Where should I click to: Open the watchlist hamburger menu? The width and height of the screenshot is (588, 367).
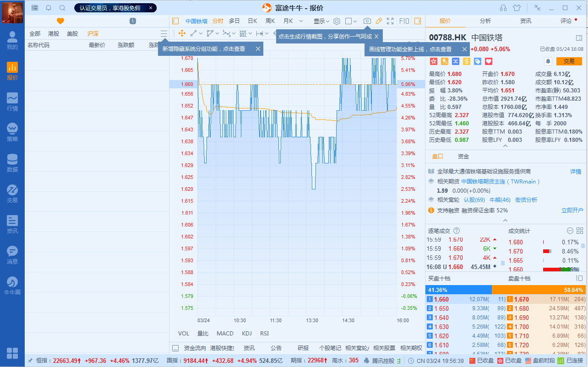[x=164, y=33]
